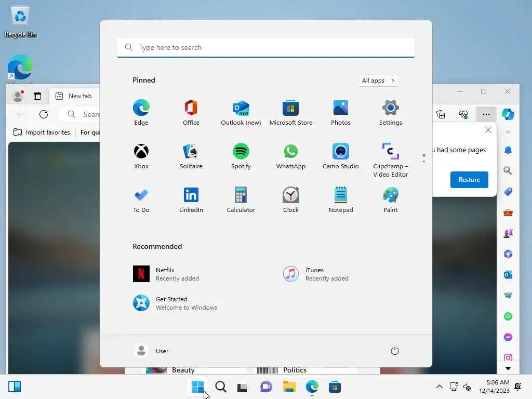Click the muted volume icon in system tray
The image size is (532, 399).
pyautogui.click(x=467, y=387)
